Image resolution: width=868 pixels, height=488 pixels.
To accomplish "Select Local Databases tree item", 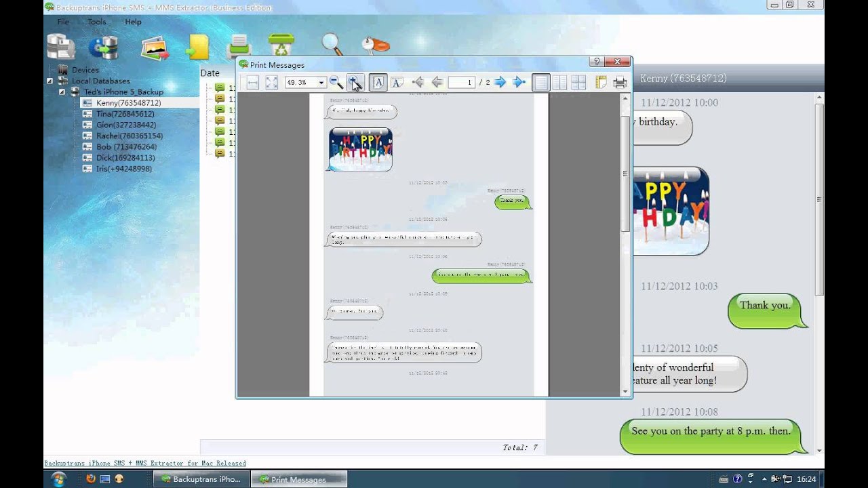I will pyautogui.click(x=100, y=81).
